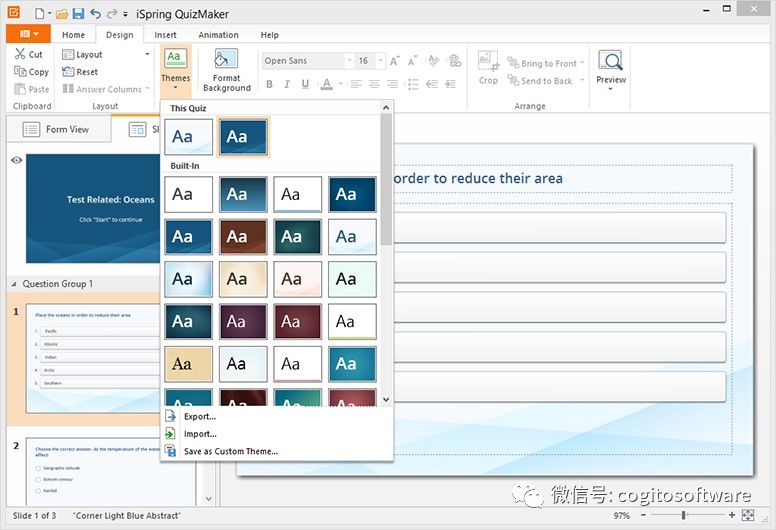Image resolution: width=776 pixels, height=530 pixels.
Task: Open the Format Background tool
Action: [x=226, y=70]
